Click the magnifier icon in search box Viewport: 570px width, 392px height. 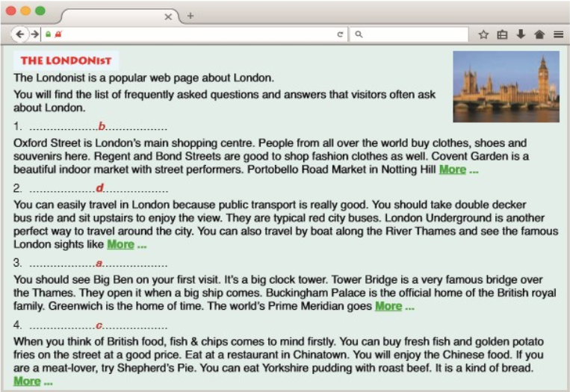click(x=359, y=34)
